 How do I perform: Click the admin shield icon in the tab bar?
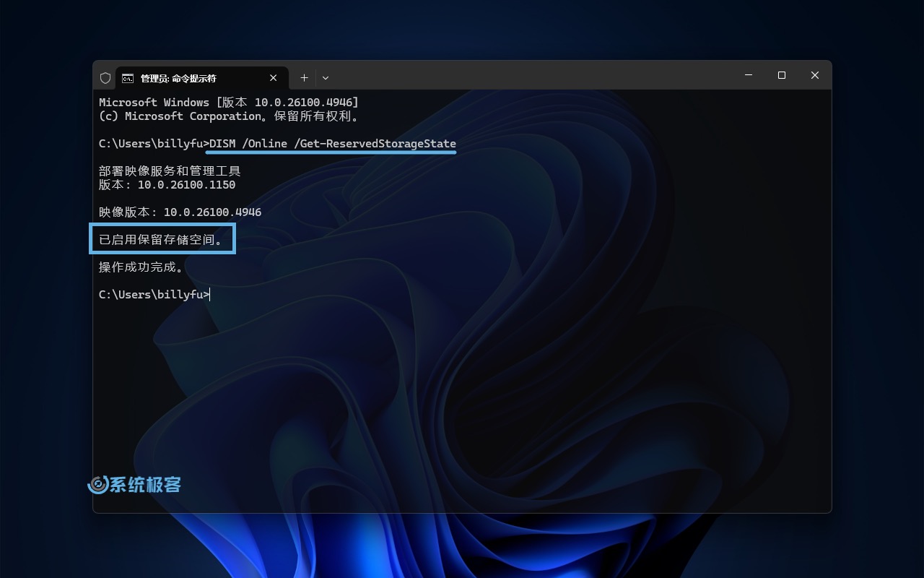click(x=105, y=78)
